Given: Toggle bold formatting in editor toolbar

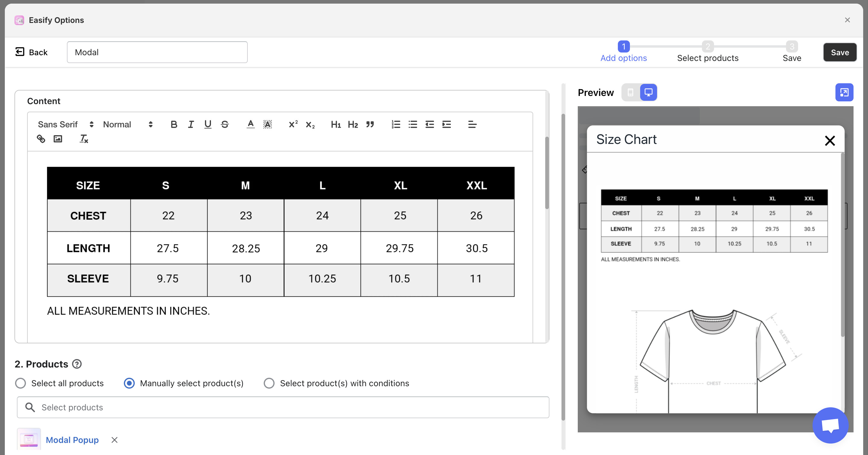Looking at the screenshot, I should [x=174, y=124].
